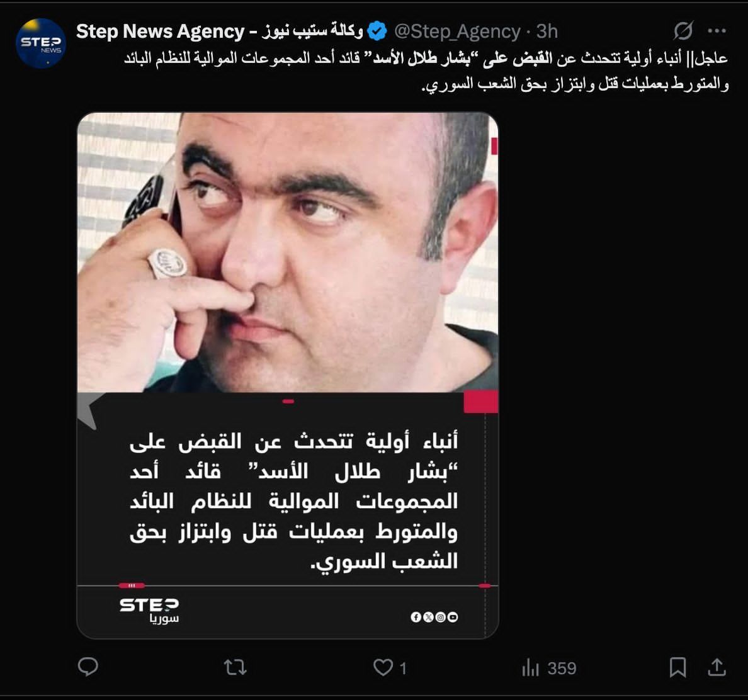This screenshot has width=748, height=700.
Task: Open Step News Agency profile avatar
Action: point(40,43)
